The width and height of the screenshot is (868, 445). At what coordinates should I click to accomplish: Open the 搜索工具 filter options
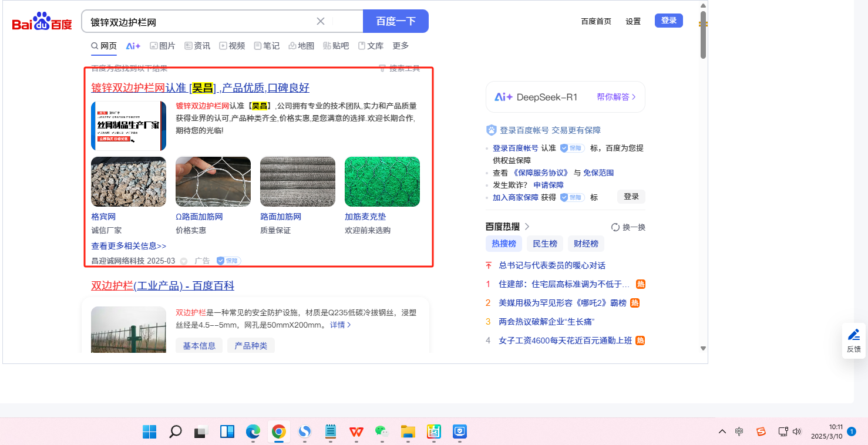399,68
